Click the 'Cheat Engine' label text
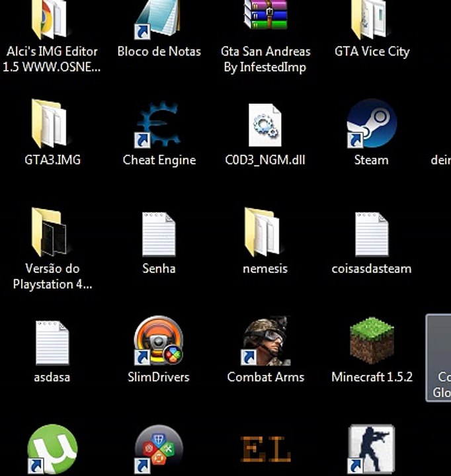Viewport: 451px width, 476px height. pos(159,160)
